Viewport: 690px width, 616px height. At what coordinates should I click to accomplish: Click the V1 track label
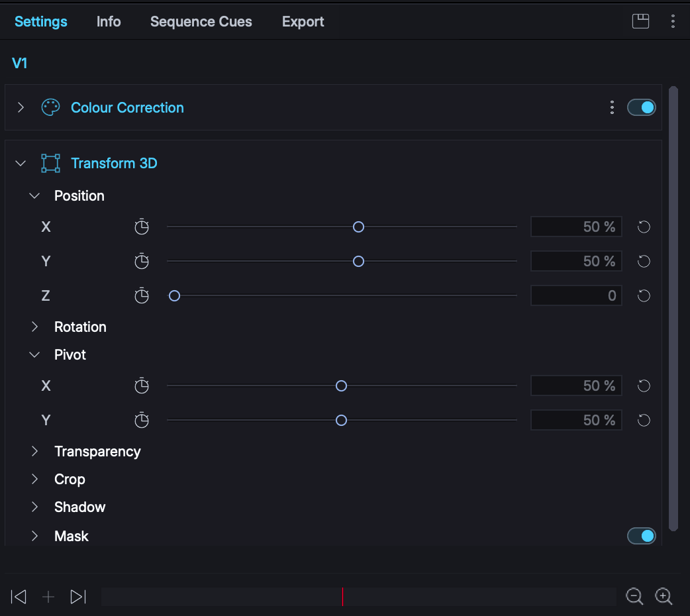20,63
